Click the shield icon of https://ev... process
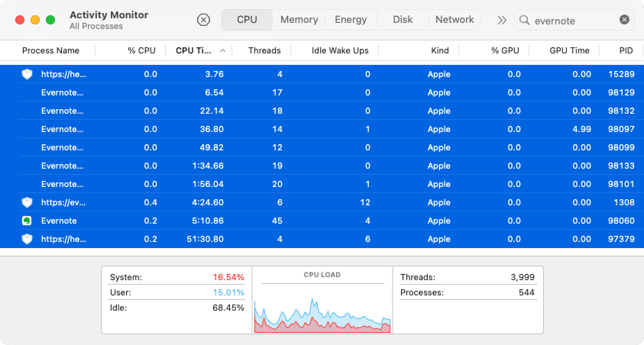644x345 pixels. pyautogui.click(x=27, y=202)
